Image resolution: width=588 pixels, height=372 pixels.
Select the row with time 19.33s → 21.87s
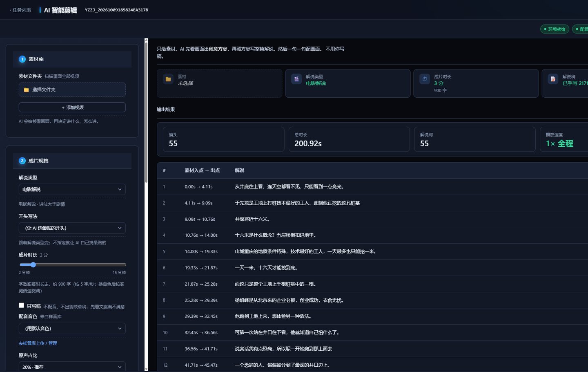click(372, 268)
